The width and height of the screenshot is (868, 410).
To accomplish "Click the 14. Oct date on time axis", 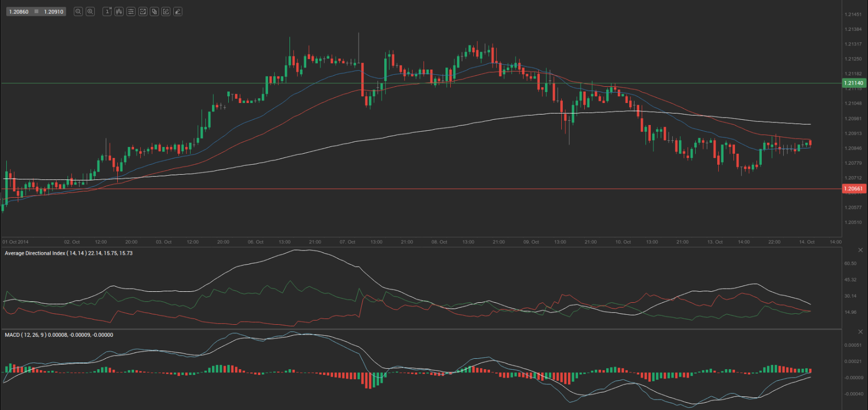I will click(807, 242).
